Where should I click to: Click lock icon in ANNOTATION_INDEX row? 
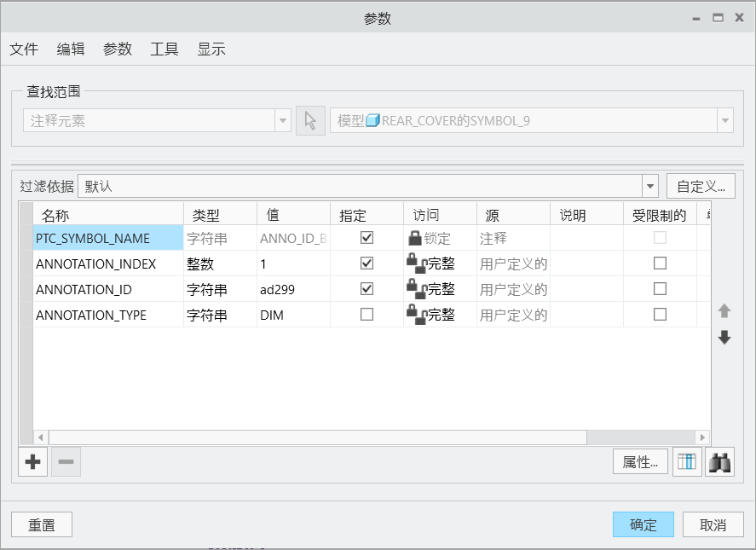pyautogui.click(x=416, y=264)
